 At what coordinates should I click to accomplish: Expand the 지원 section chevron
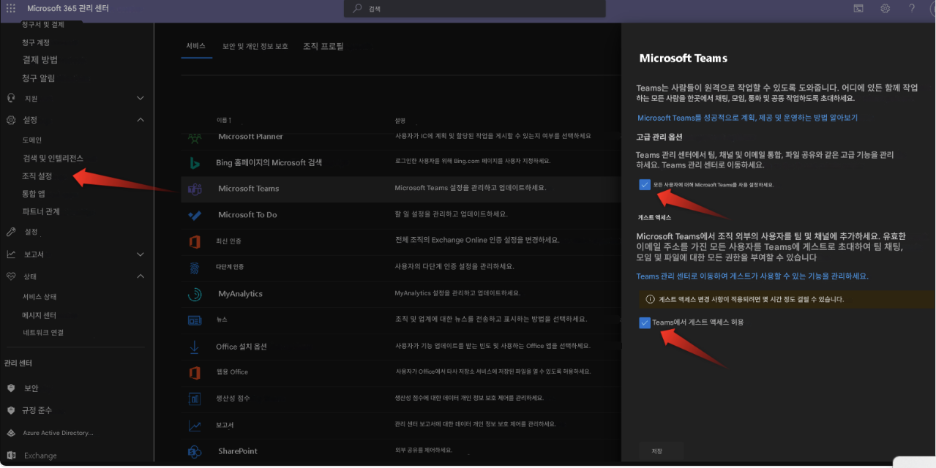pyautogui.click(x=140, y=98)
